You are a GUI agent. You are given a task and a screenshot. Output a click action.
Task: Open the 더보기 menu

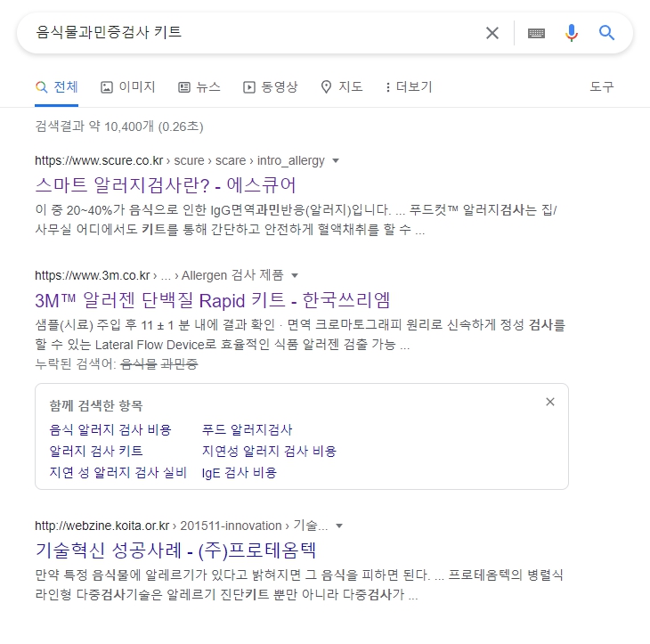click(x=409, y=87)
